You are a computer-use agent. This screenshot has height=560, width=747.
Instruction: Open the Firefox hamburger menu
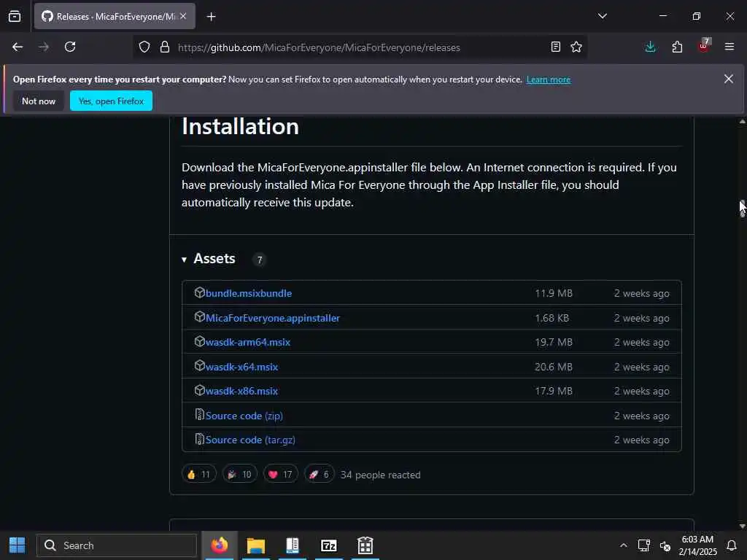coord(729,47)
